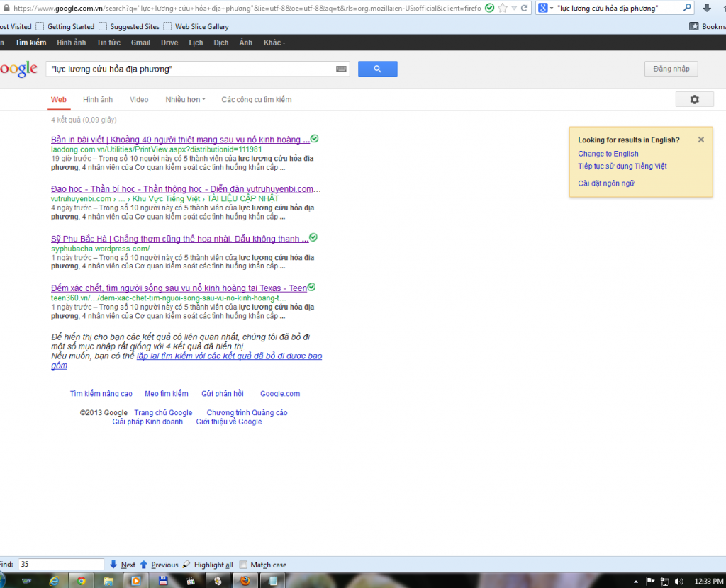726x588 pixels.
Task: Click the Google.com footer link
Action: 280,394
